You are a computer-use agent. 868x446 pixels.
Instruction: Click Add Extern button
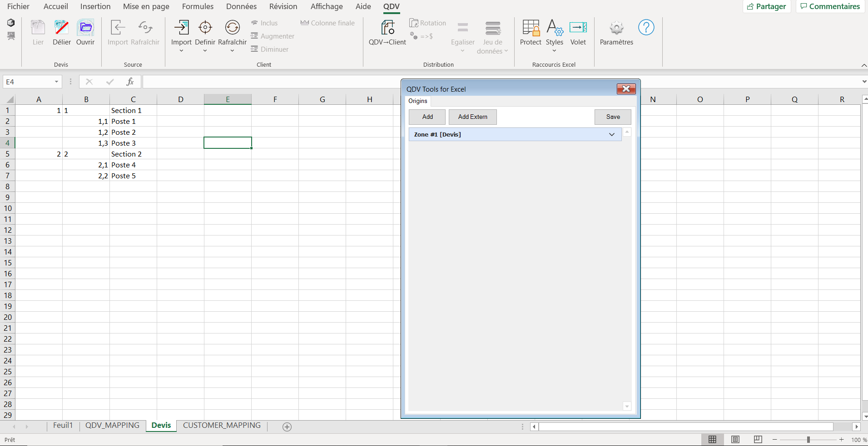(472, 117)
